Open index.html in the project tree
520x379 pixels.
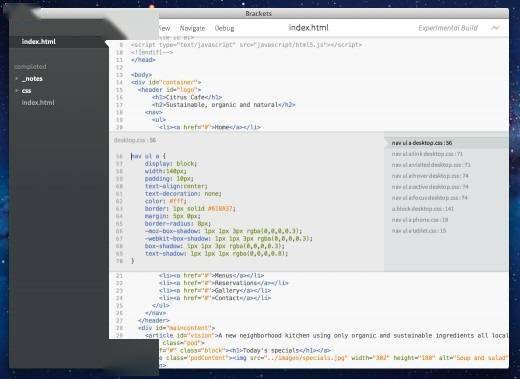coord(38,102)
